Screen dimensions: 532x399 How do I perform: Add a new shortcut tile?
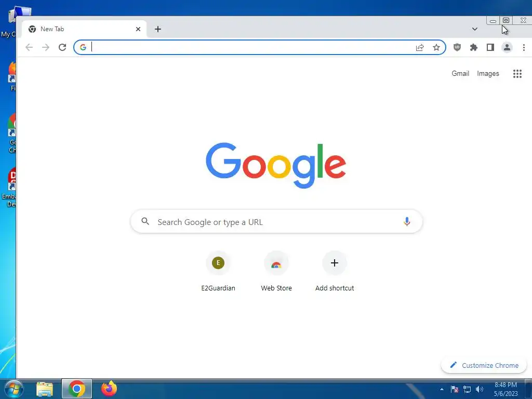click(335, 271)
